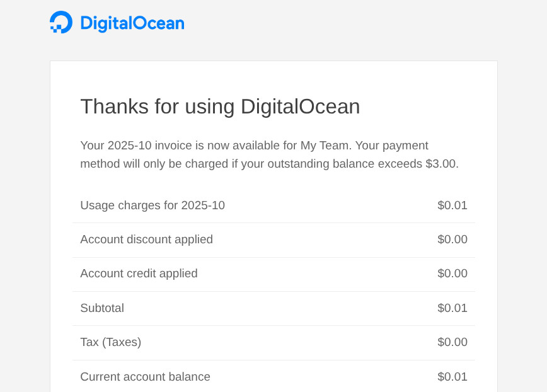Click the current account balance $0.01 amount
This screenshot has width=547, height=392.
coord(452,377)
